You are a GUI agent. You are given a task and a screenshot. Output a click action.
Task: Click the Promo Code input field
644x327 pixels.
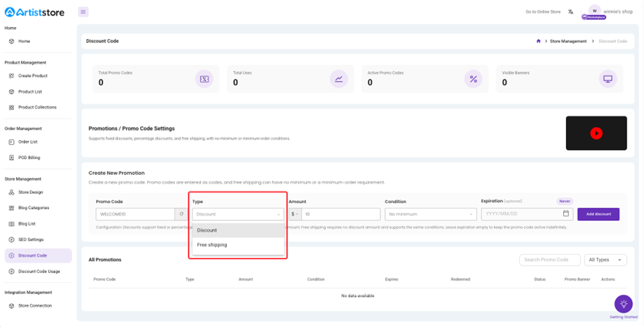[x=135, y=214]
